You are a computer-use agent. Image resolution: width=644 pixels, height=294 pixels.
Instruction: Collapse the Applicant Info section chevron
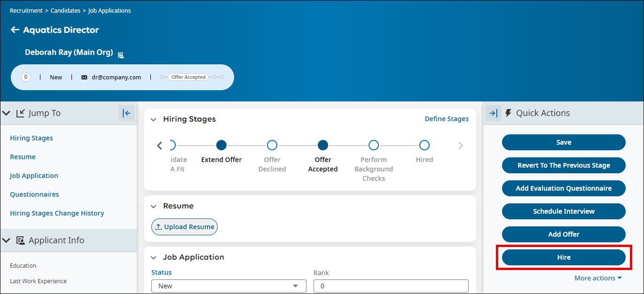tap(7, 240)
